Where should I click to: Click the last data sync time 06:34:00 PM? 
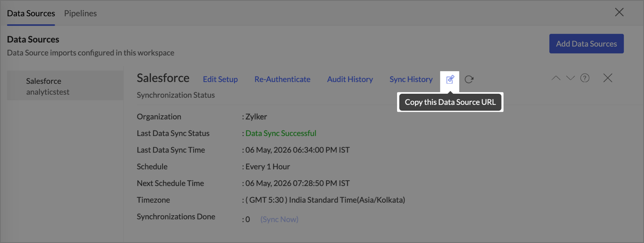coord(298,150)
